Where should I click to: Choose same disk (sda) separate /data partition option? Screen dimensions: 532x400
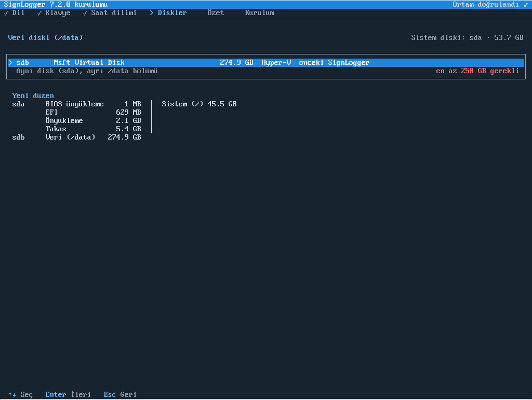(266, 71)
